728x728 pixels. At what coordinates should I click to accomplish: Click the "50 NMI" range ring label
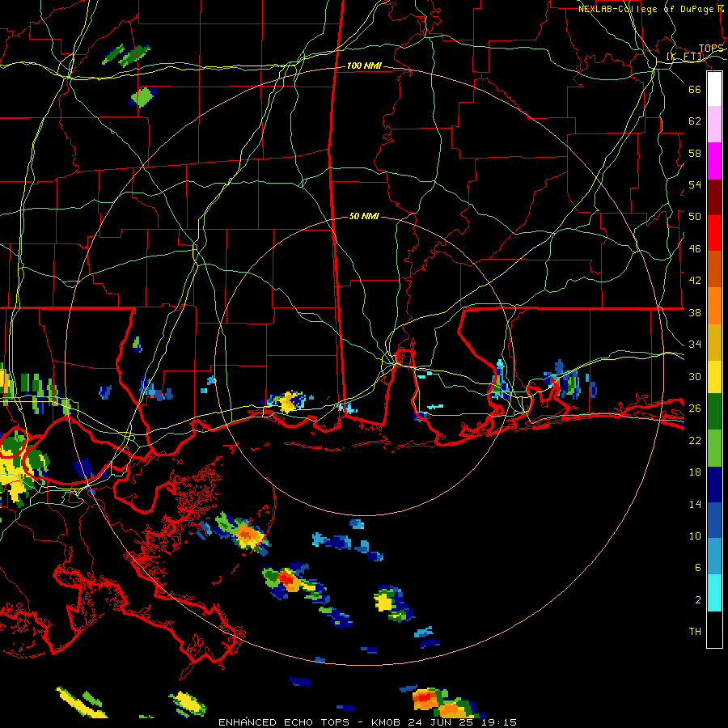[x=364, y=216]
